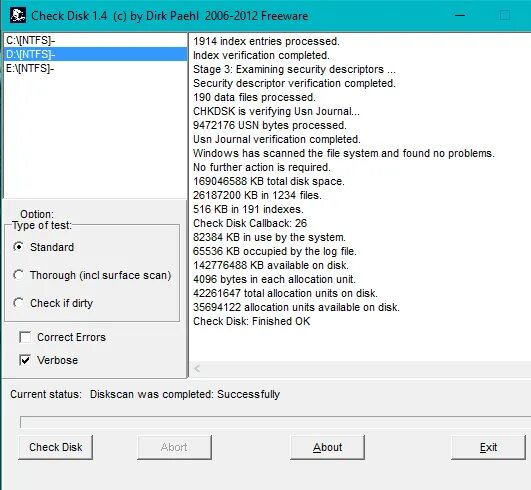531x490 pixels.
Task: Click 'Windows has scanned the file system' line
Action: (344, 153)
